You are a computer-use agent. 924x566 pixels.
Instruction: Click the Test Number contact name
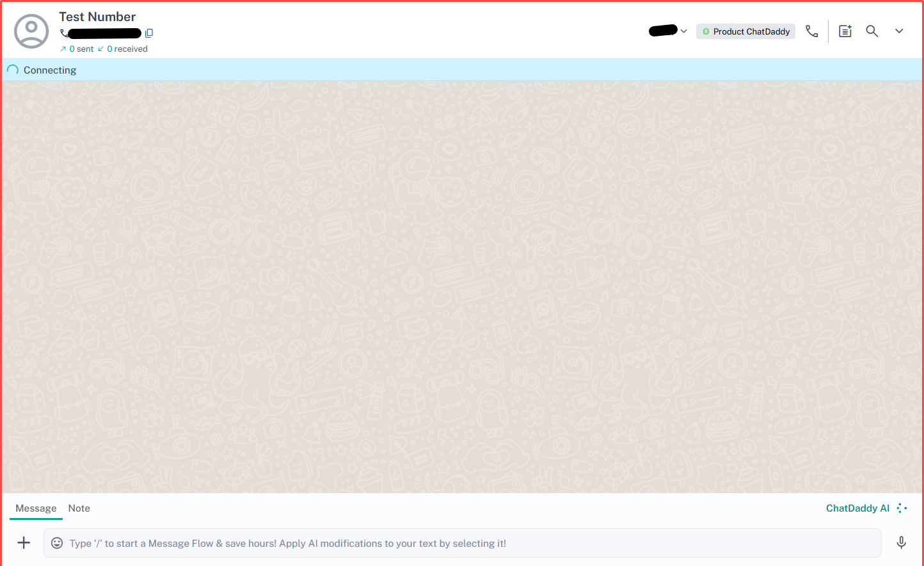coord(97,17)
